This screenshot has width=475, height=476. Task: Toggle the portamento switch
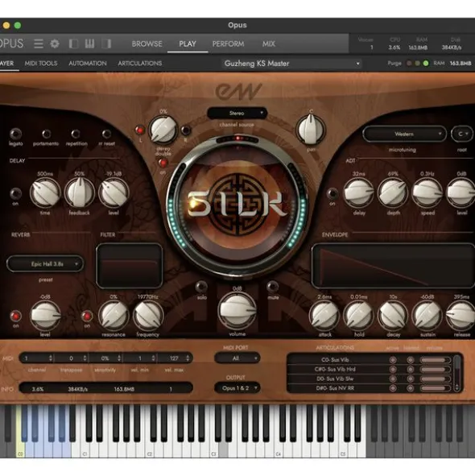click(46, 134)
